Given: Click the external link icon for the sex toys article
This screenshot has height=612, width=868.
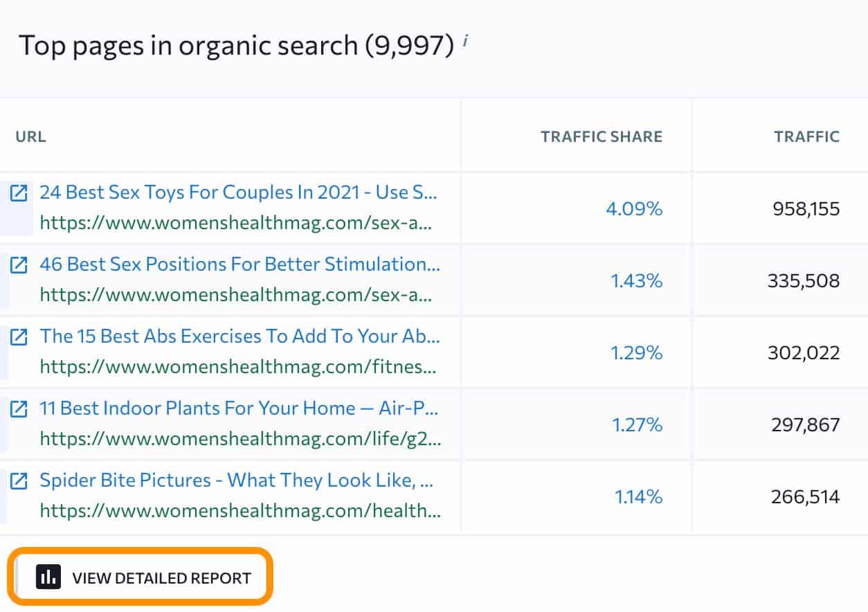Looking at the screenshot, I should tap(17, 193).
